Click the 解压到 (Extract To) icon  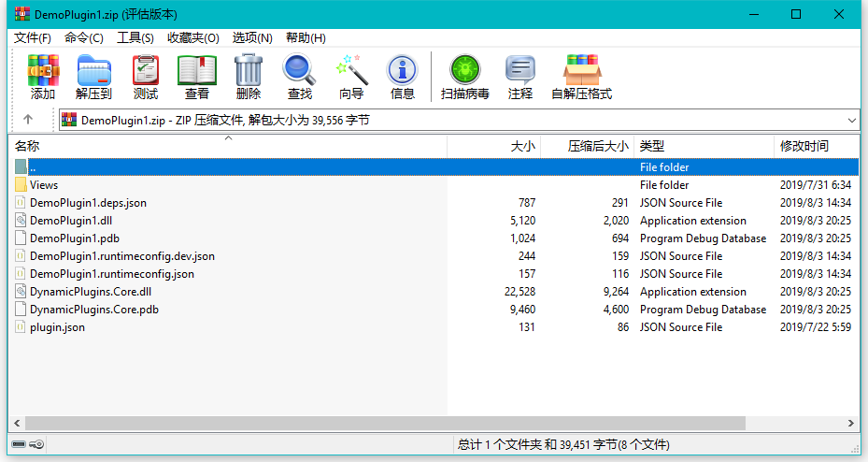[x=93, y=71]
